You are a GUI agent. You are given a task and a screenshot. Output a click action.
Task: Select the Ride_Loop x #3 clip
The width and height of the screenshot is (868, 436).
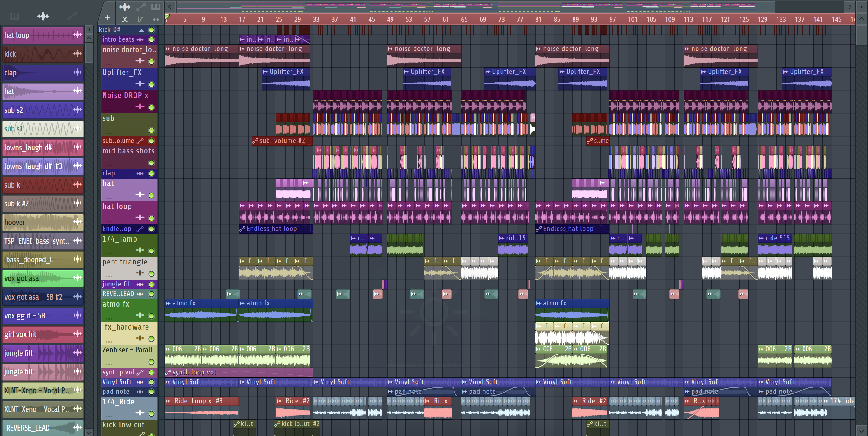(202, 408)
